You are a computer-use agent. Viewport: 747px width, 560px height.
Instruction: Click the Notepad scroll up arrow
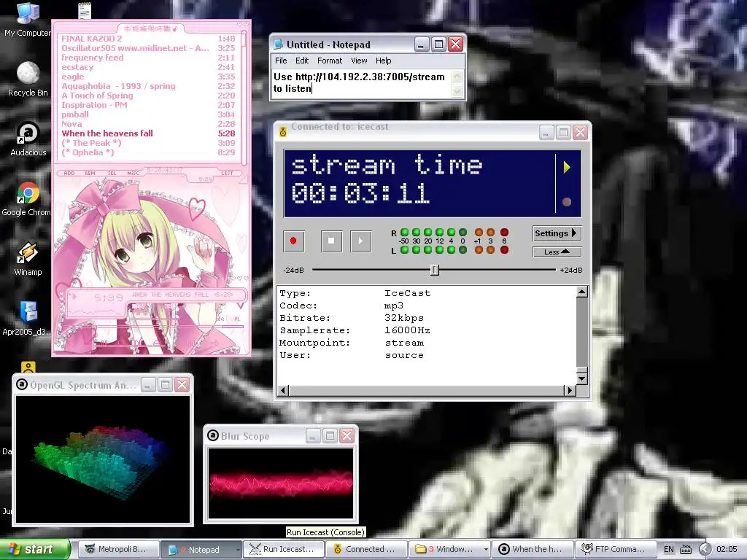coord(457,76)
